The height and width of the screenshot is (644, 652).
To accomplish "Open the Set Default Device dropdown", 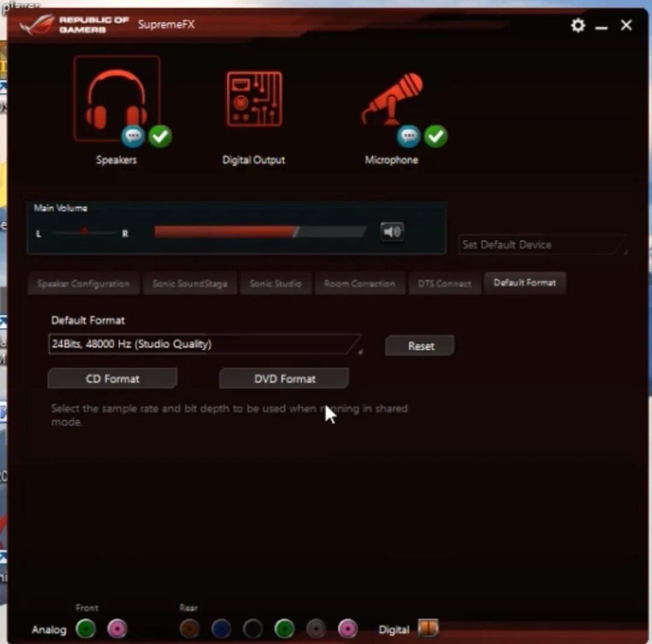I will [543, 245].
